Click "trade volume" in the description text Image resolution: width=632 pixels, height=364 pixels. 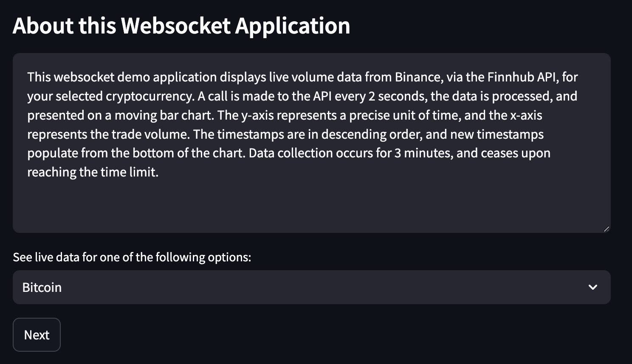(152, 134)
